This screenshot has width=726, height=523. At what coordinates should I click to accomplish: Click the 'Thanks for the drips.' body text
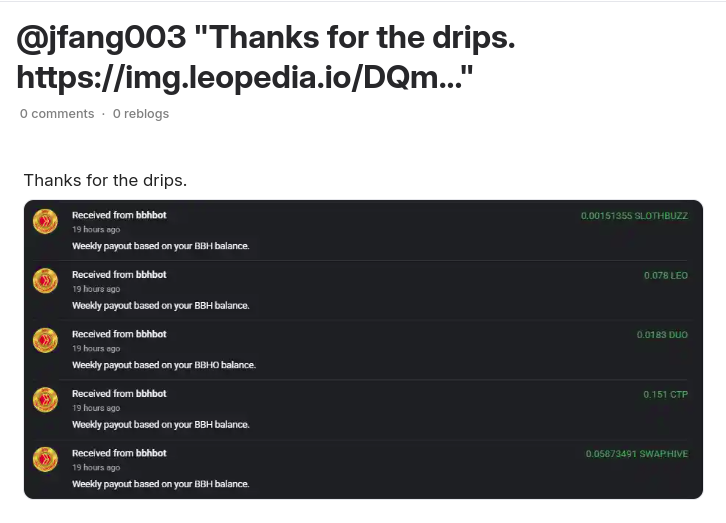pyautogui.click(x=106, y=180)
